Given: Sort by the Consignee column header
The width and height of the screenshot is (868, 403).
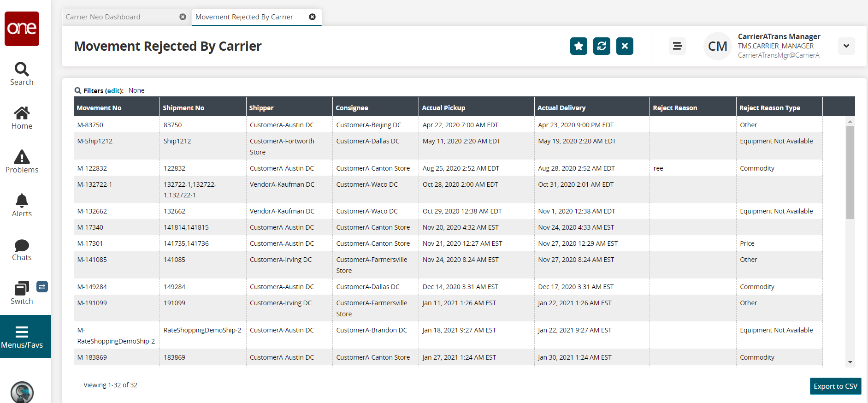Looking at the screenshot, I should pyautogui.click(x=376, y=107).
